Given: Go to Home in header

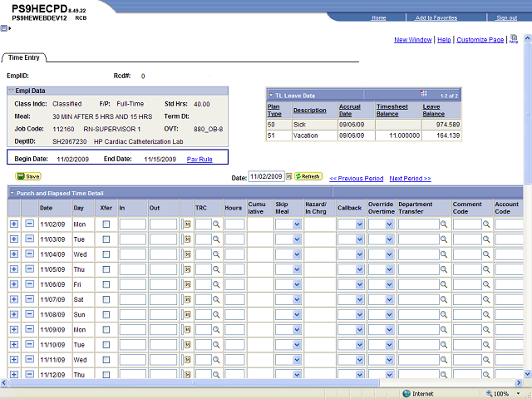Looking at the screenshot, I should 379,17.
